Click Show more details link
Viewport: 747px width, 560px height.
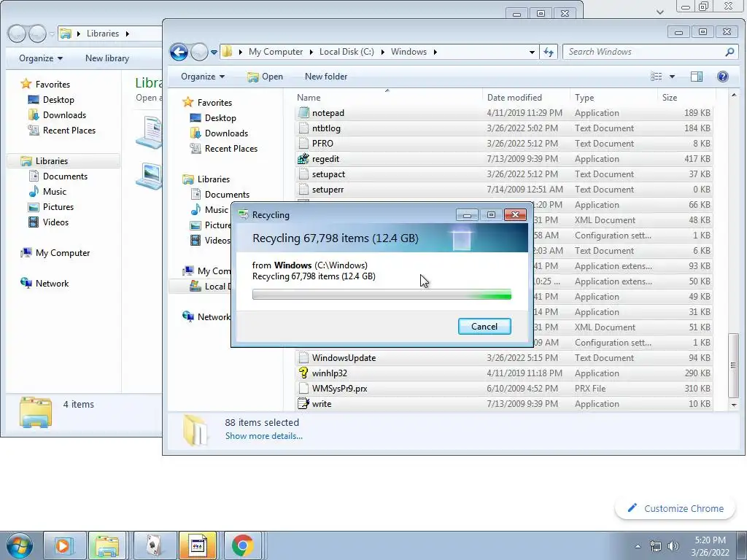(263, 436)
